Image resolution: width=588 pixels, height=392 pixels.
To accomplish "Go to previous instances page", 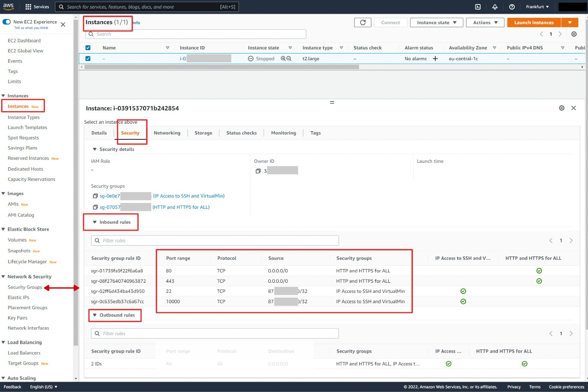I will [541, 34].
